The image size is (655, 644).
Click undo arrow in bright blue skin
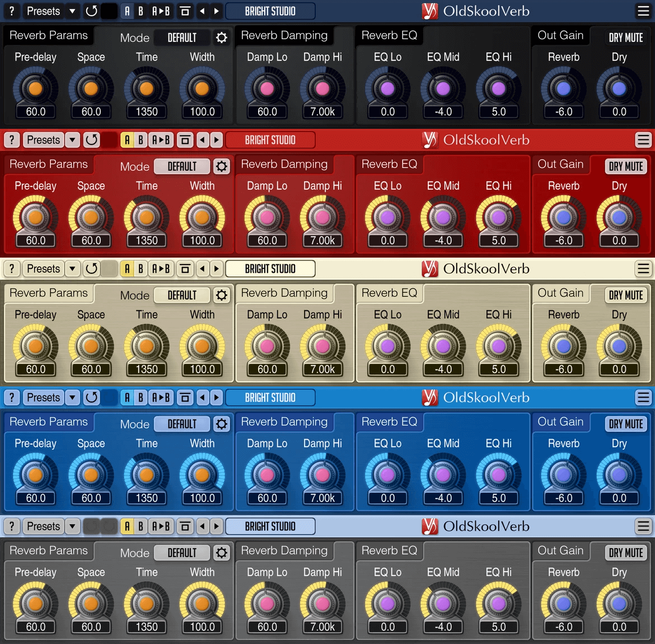coord(91,398)
